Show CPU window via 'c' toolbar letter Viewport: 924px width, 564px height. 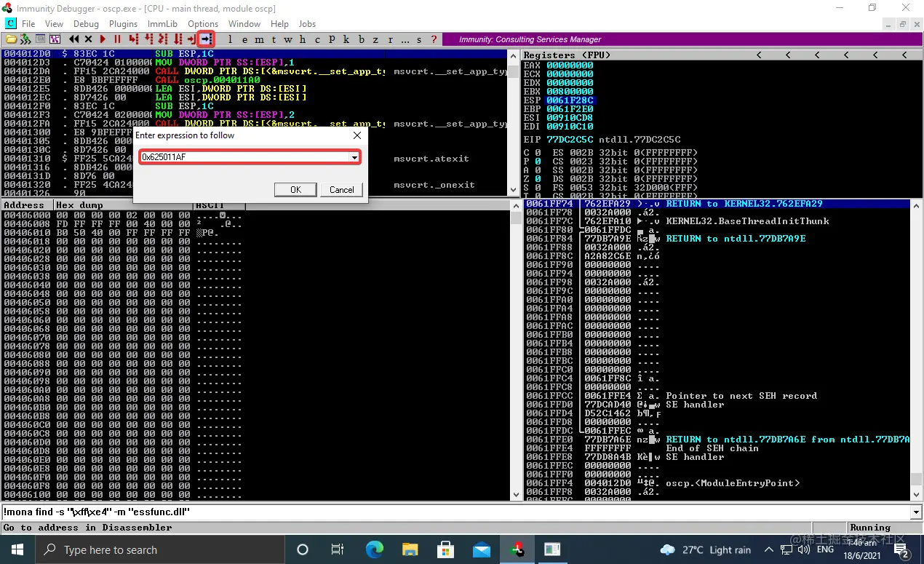[x=317, y=39]
